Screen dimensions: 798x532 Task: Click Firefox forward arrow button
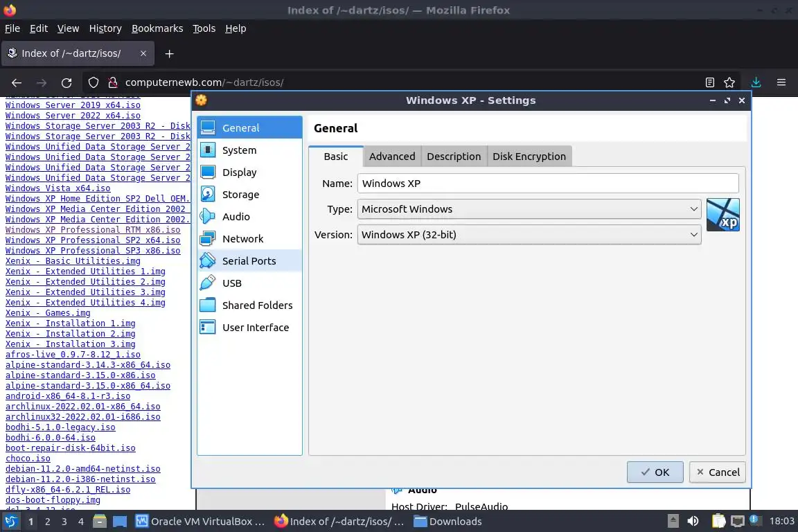pos(42,82)
